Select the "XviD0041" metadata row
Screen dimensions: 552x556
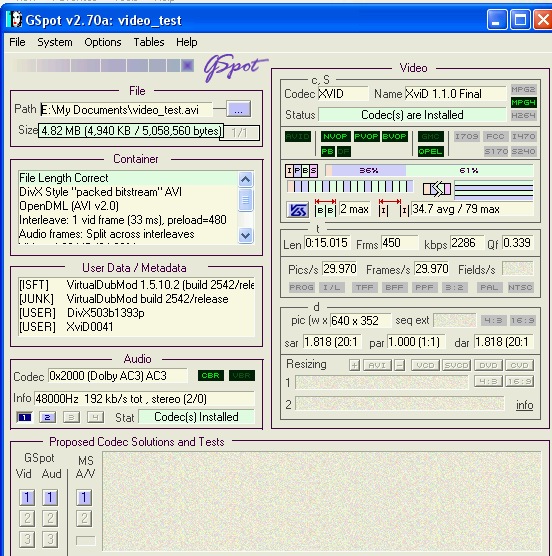[136, 327]
